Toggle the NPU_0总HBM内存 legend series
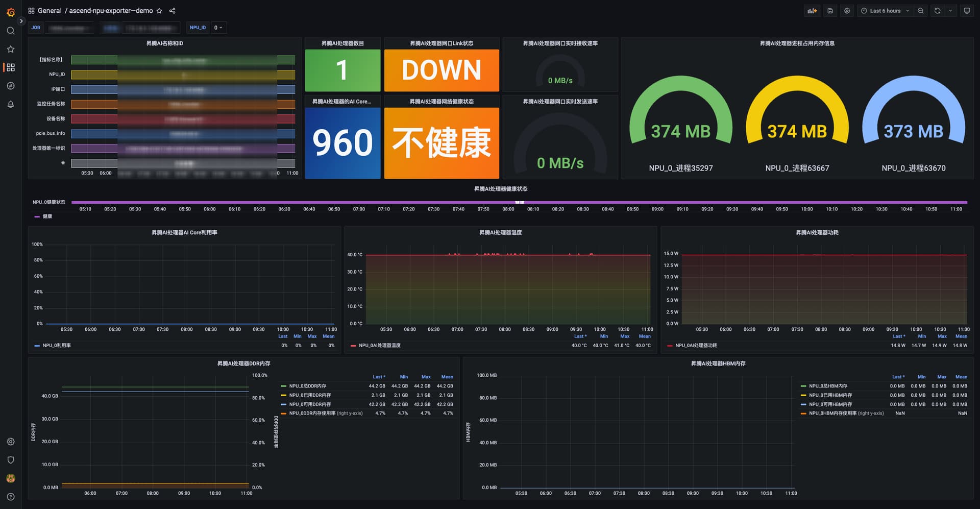 pyautogui.click(x=828, y=386)
